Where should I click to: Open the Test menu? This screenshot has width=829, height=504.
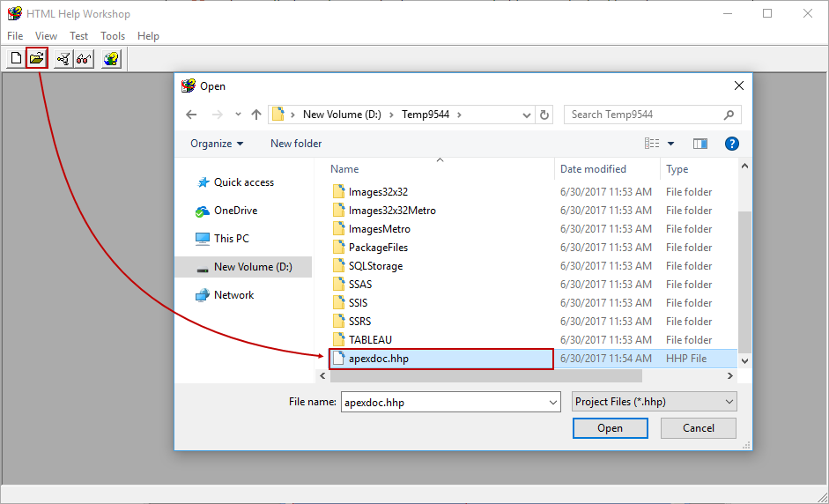[78, 36]
